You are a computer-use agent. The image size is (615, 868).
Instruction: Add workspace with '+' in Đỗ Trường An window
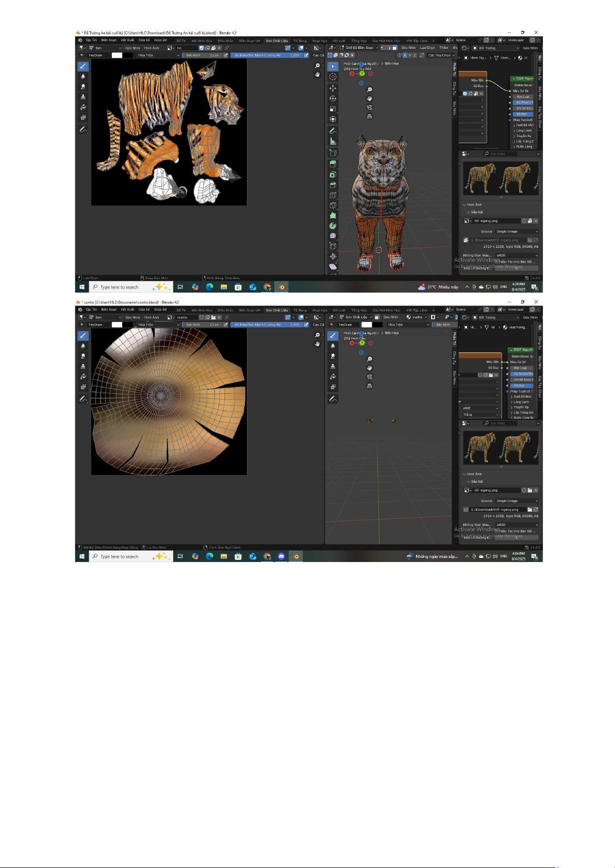[434, 41]
